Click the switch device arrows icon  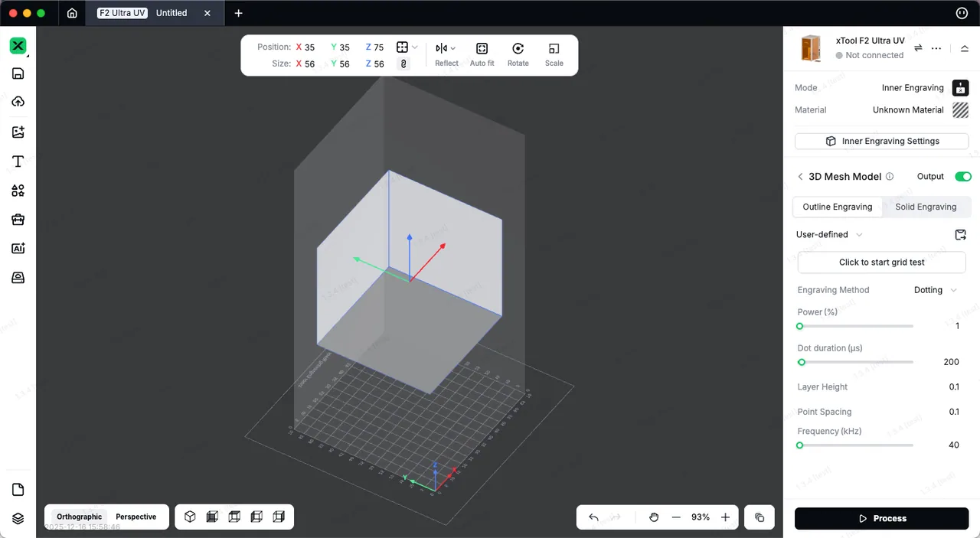[x=918, y=47]
